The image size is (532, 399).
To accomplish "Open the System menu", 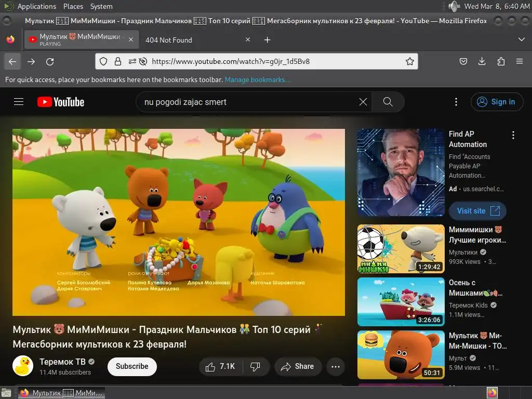I will pos(101,6).
